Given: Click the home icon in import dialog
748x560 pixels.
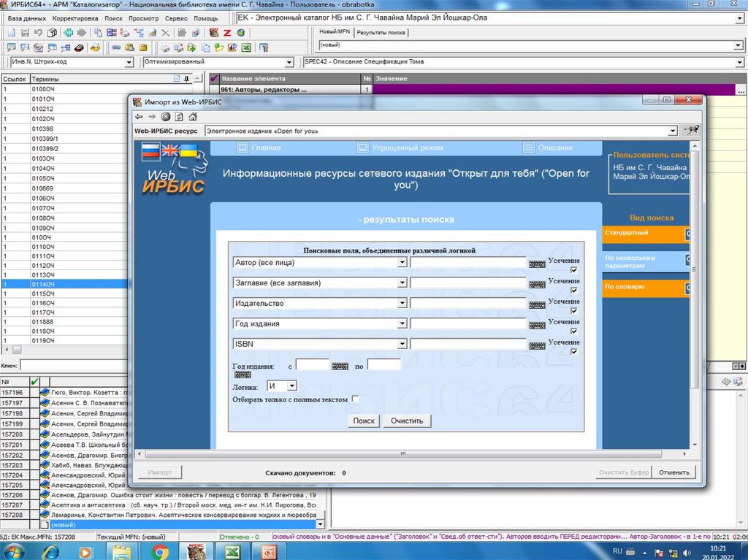Looking at the screenshot, I should point(192,117).
